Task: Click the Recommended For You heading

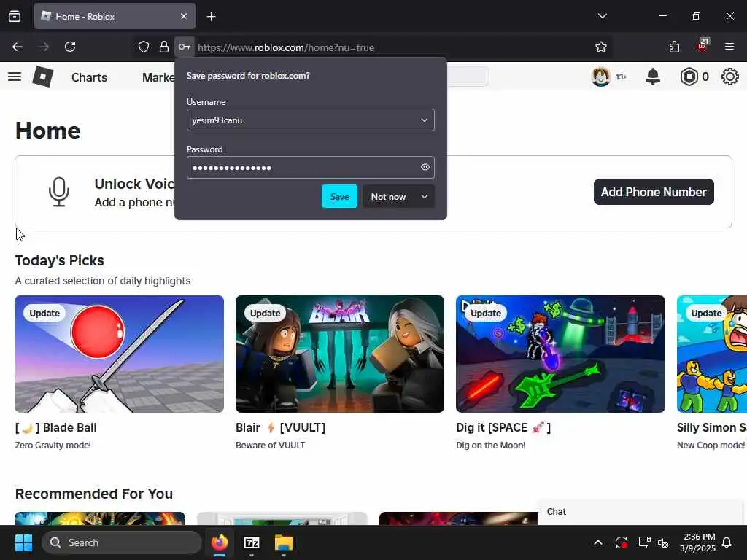Action: (x=94, y=494)
